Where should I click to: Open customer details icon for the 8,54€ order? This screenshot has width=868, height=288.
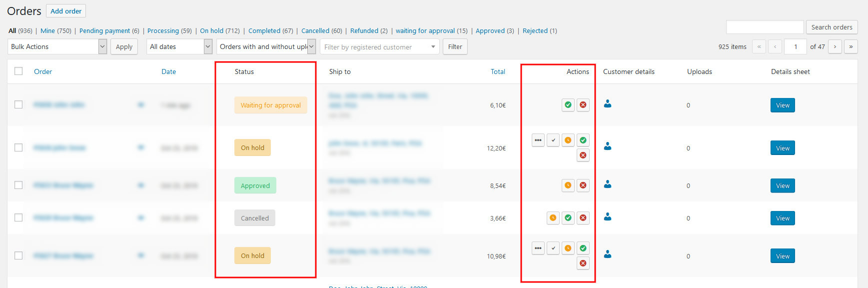[x=608, y=184]
